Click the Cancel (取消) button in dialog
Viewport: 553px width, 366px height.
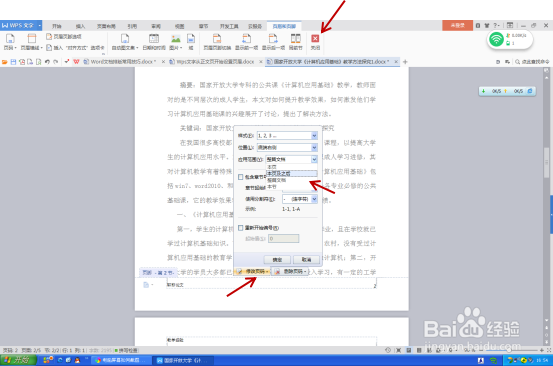pos(306,260)
